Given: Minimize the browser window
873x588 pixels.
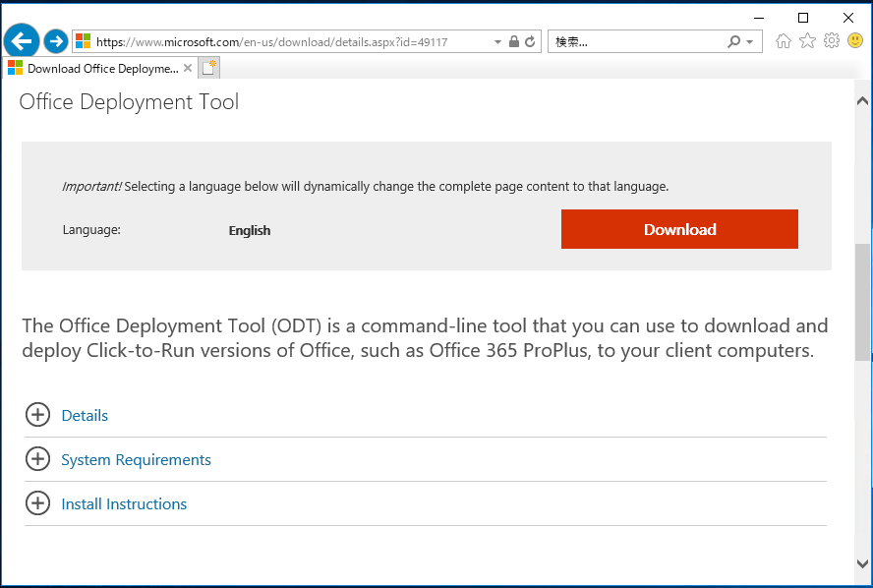Looking at the screenshot, I should coord(758,18).
